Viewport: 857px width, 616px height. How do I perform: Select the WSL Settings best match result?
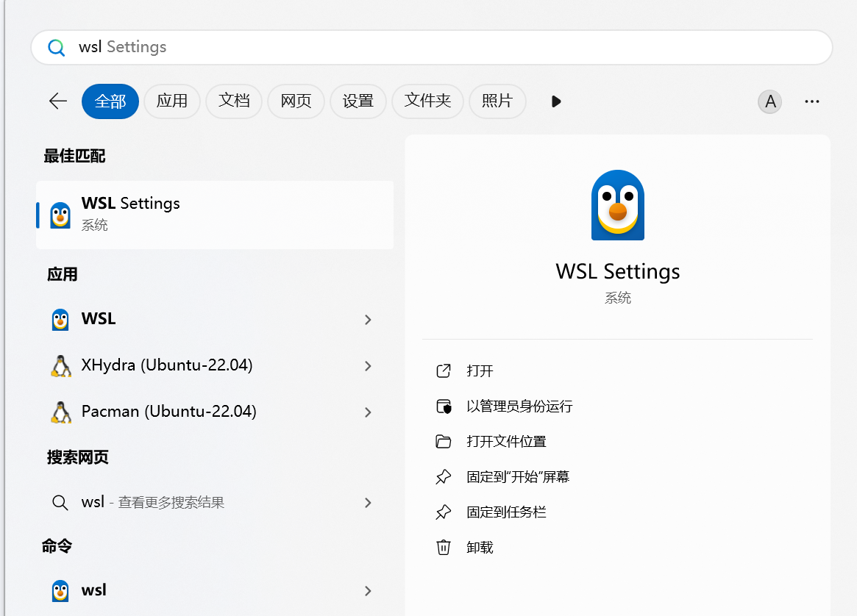[215, 215]
